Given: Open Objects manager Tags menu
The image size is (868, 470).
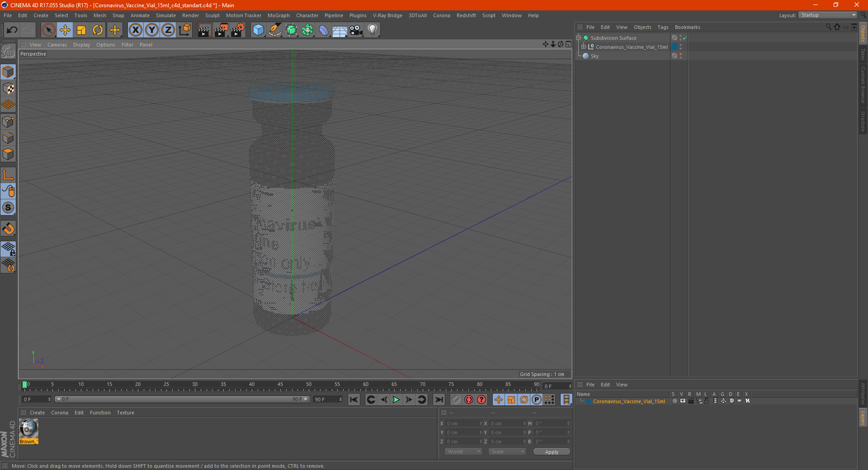Looking at the screenshot, I should click(x=663, y=27).
